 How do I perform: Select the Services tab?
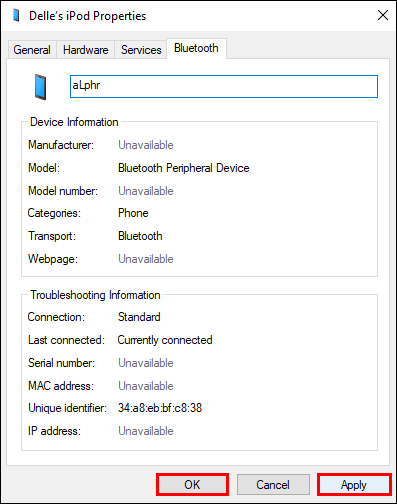(x=141, y=50)
